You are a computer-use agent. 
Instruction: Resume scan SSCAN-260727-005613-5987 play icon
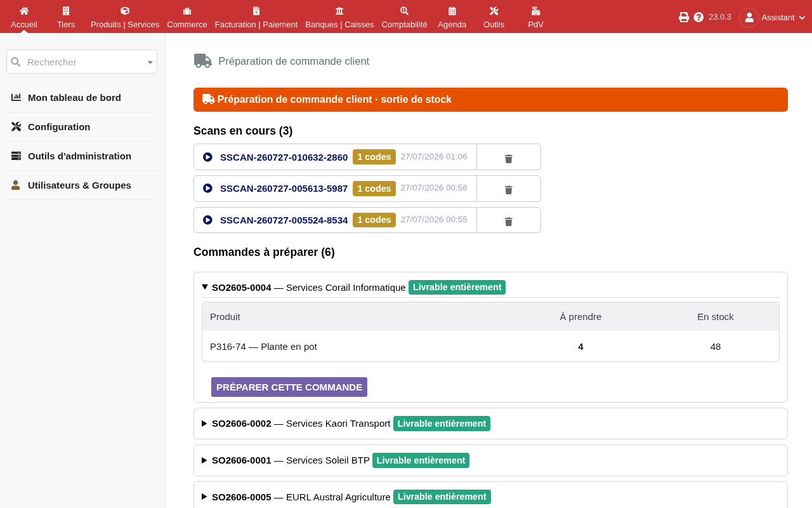(x=207, y=188)
